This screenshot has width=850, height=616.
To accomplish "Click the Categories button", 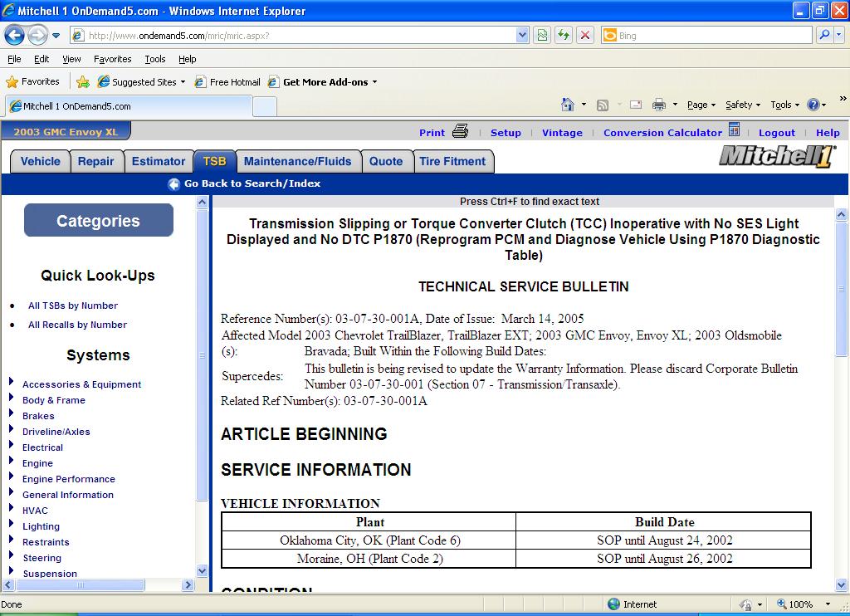I will 99,220.
